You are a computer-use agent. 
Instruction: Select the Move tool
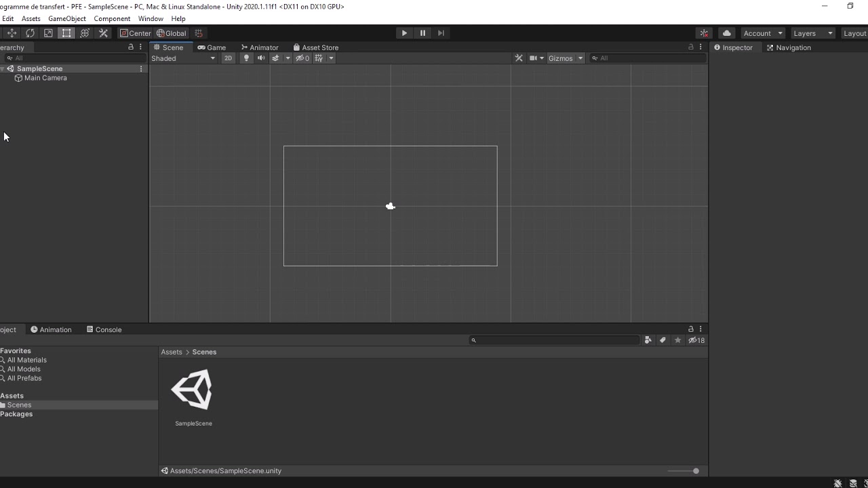12,33
